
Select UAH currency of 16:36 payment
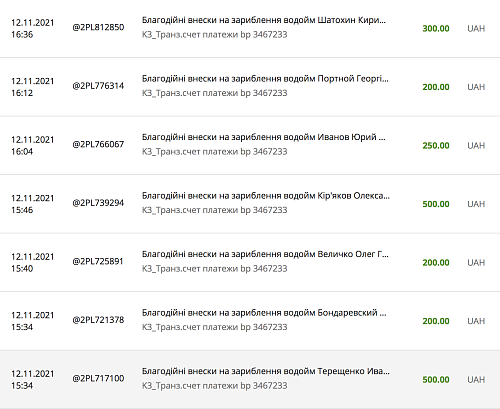tap(476, 29)
